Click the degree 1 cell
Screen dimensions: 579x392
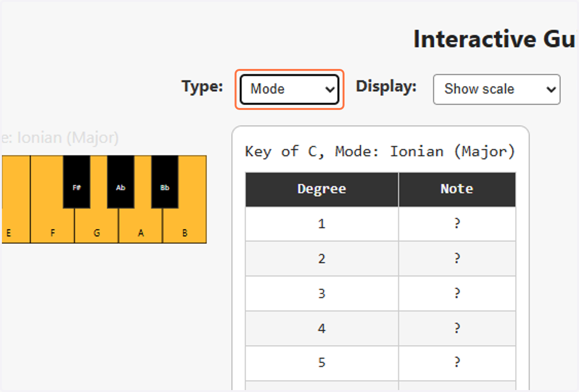(x=322, y=224)
